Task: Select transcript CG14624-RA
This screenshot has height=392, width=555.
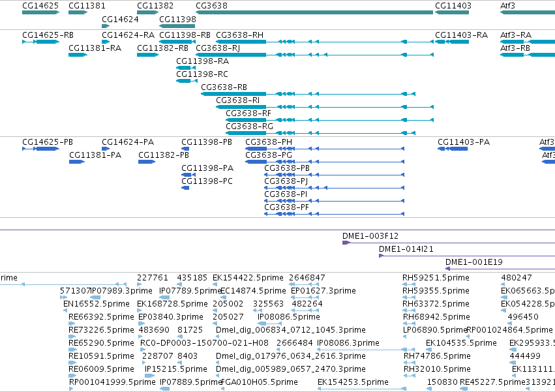Action: [128, 35]
